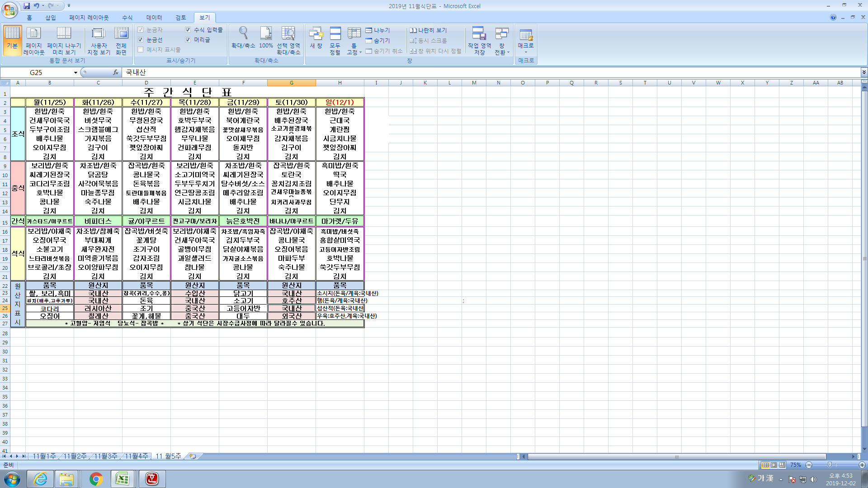Click the 나누기 (Split) button

click(378, 30)
